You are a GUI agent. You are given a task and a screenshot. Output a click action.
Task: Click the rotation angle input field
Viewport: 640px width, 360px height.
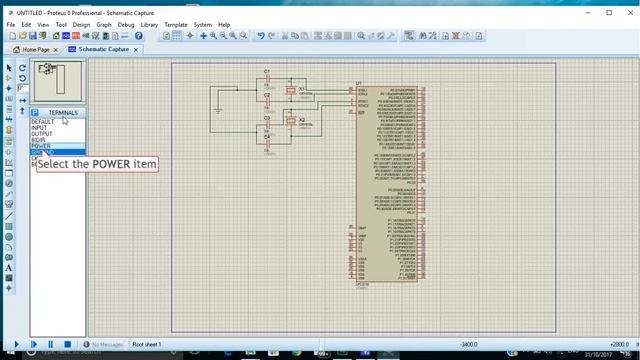(x=23, y=88)
